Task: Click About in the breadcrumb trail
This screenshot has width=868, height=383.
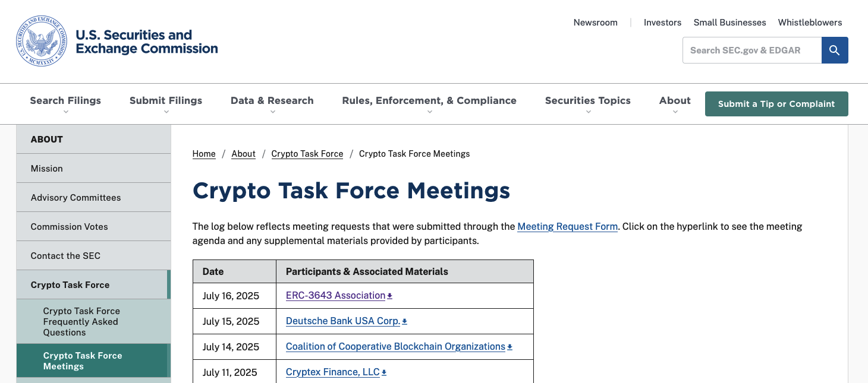Action: pyautogui.click(x=243, y=154)
